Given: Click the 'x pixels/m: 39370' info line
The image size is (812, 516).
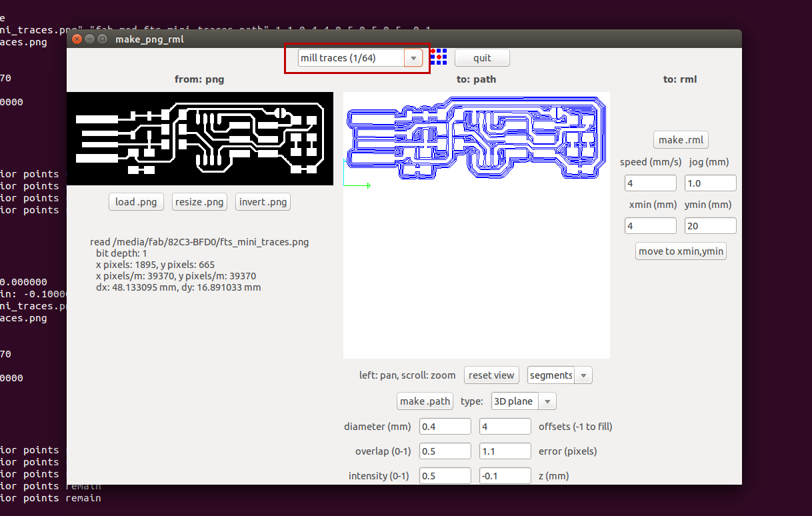Looking at the screenshot, I should pos(176,277).
